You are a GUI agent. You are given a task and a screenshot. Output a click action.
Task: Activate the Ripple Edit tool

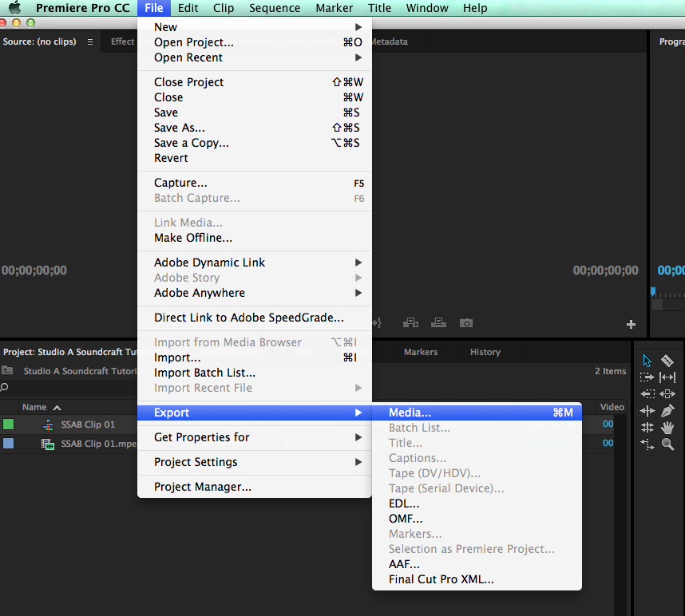647,411
